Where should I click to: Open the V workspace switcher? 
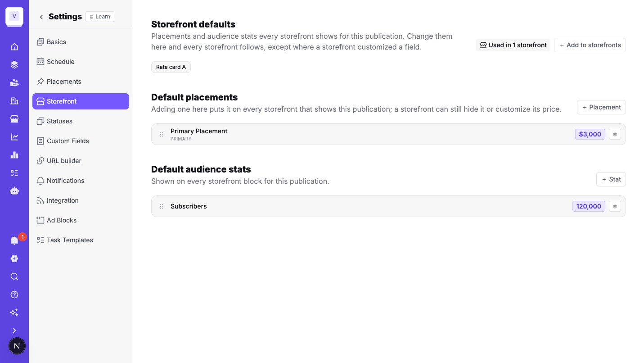click(14, 16)
